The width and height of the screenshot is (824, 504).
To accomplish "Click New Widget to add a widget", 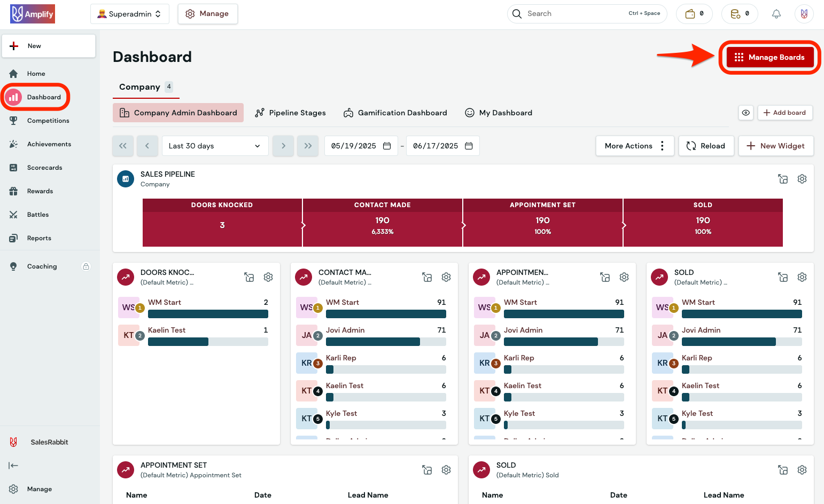I will point(776,145).
